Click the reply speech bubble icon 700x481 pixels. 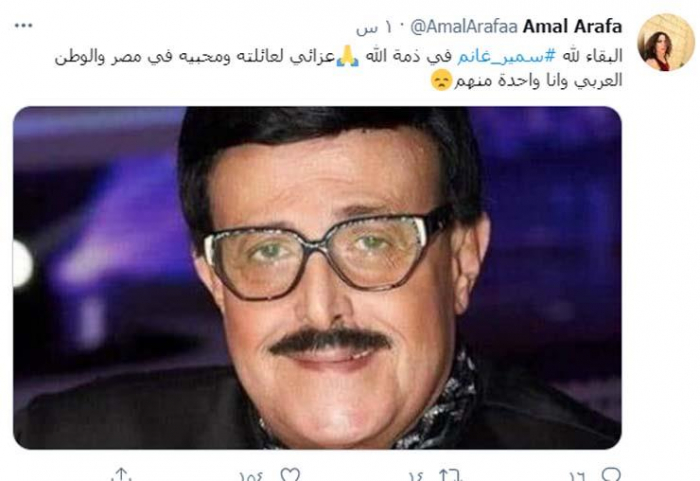611,474
